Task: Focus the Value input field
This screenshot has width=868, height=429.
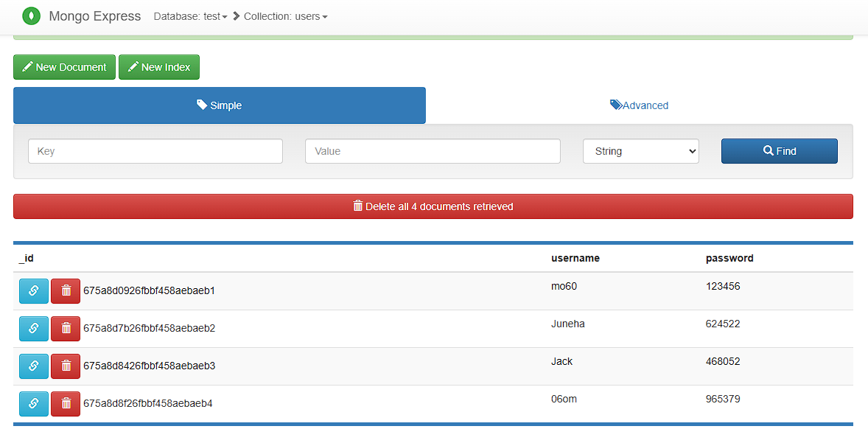Action: [x=433, y=151]
